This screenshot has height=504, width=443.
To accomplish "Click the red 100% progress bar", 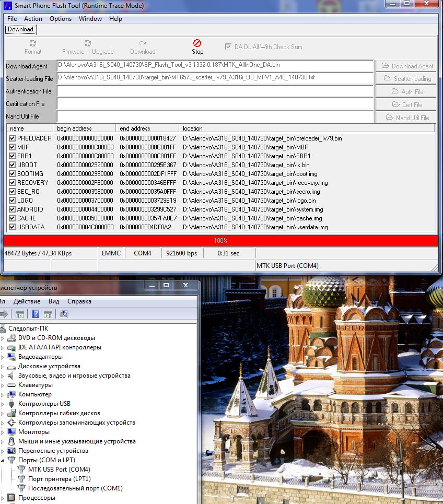I will pyautogui.click(x=220, y=241).
